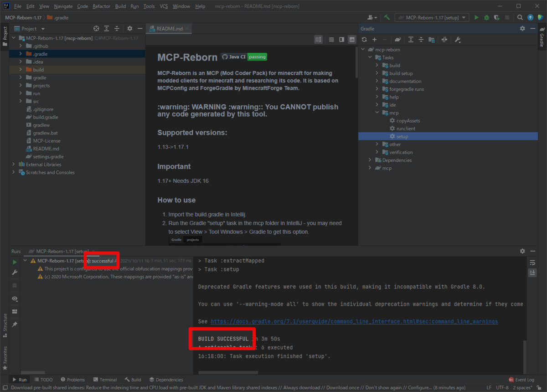Viewport: 547px width, 392px height.
Task: Click the blue IDE update arrow icon
Action: 530,17
